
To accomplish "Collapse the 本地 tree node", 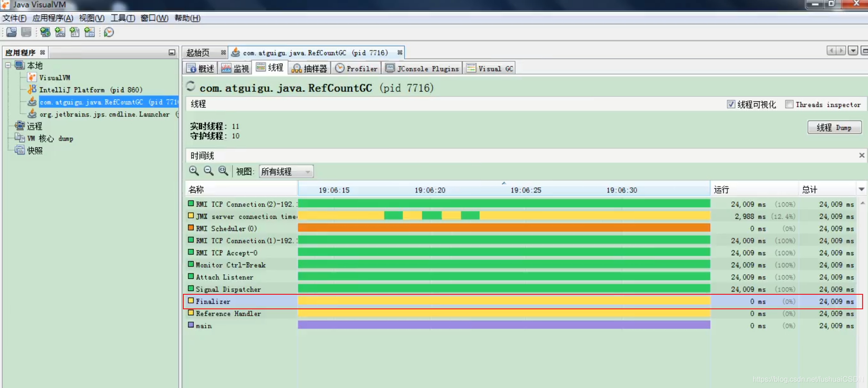I will coord(8,66).
